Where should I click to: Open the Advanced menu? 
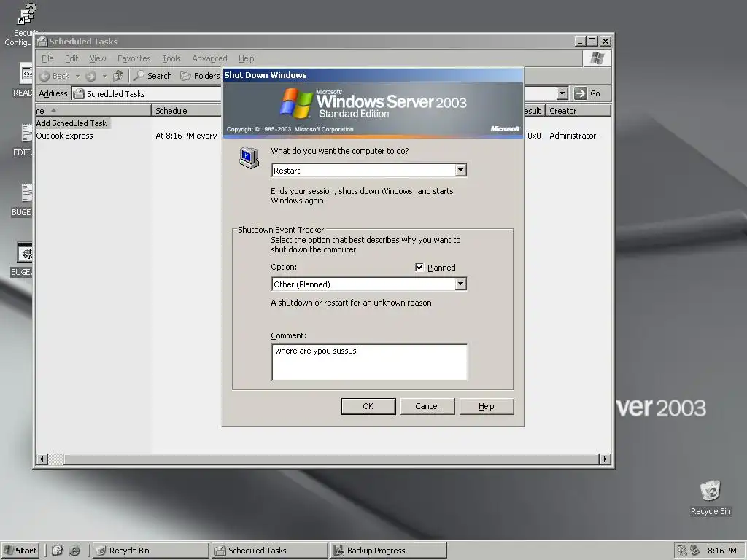pos(209,58)
